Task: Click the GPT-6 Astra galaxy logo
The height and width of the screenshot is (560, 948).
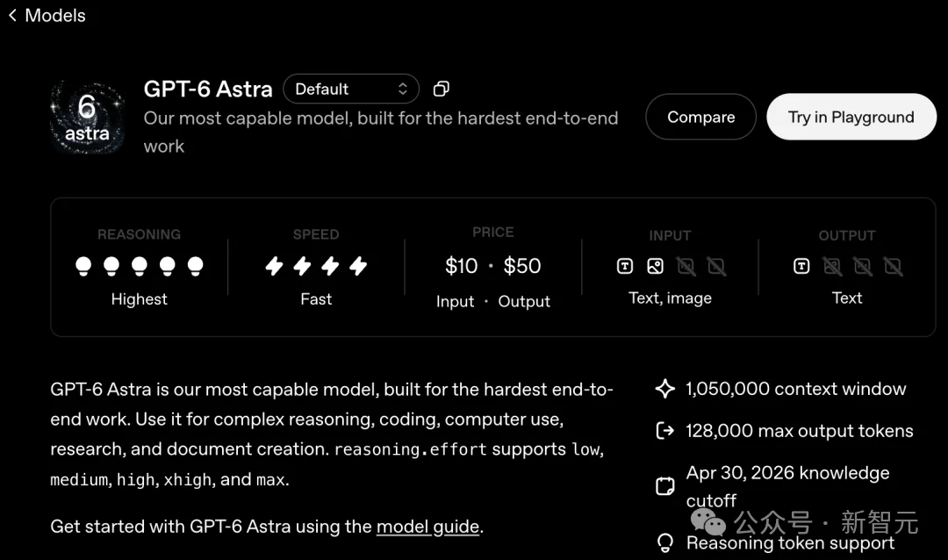Action: [88, 118]
